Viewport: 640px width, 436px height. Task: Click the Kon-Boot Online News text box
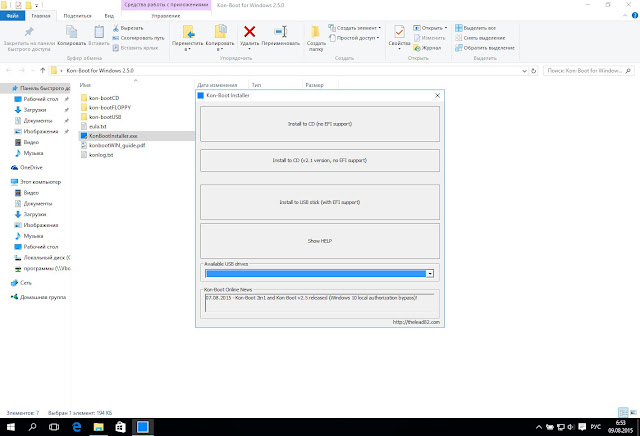320,303
